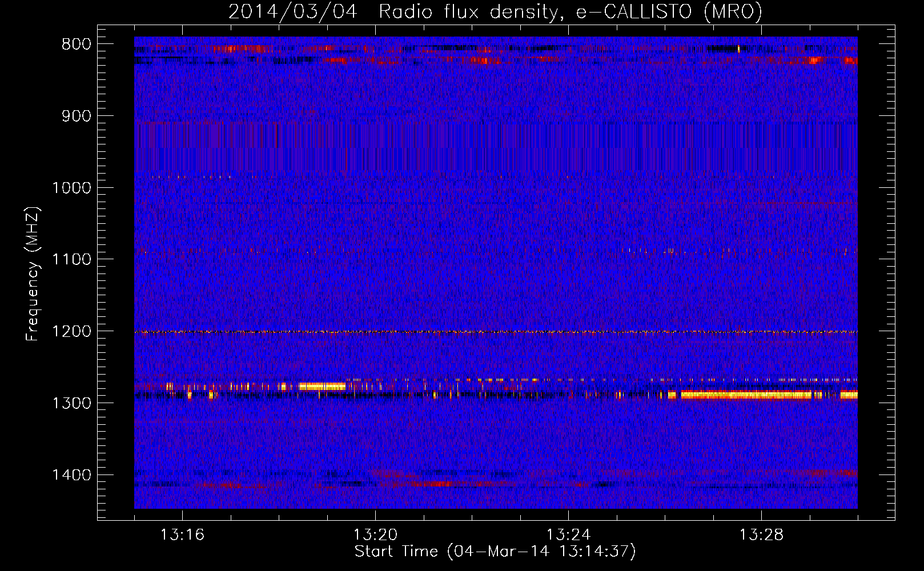Click the 13:16 time tick label
This screenshot has height=571, width=924.
click(182, 535)
